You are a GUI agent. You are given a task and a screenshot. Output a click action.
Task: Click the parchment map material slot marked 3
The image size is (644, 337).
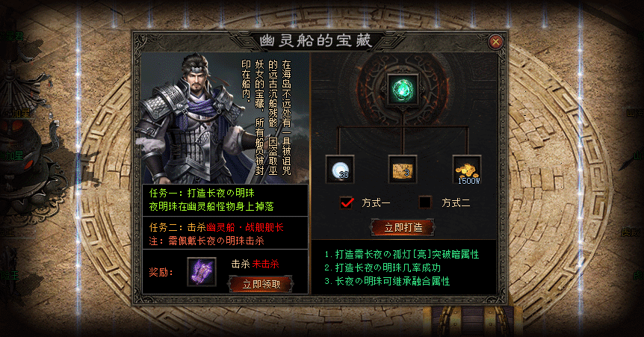[403, 169]
